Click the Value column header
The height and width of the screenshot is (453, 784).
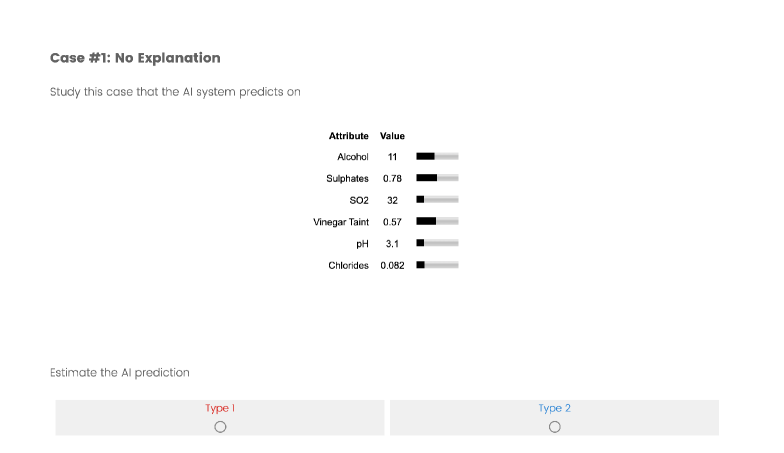click(392, 136)
